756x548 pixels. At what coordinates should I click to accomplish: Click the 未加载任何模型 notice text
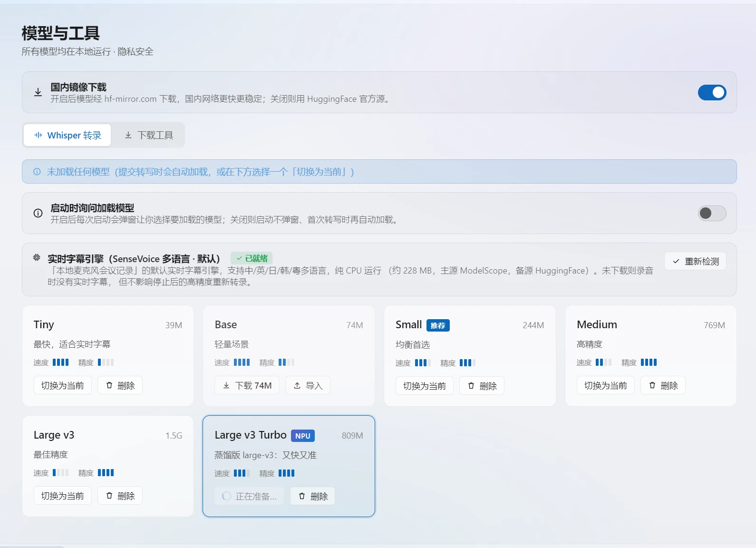point(200,172)
